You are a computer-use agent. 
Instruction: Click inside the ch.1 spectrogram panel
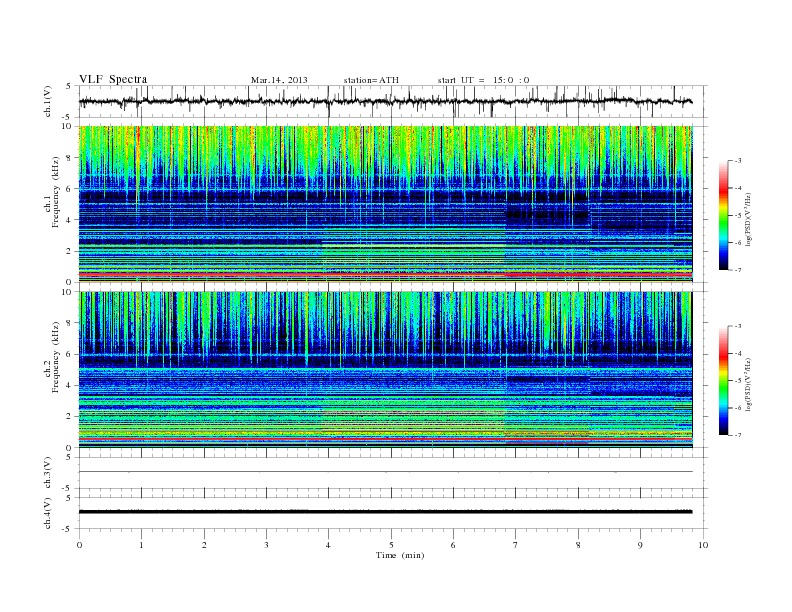[x=386, y=204]
